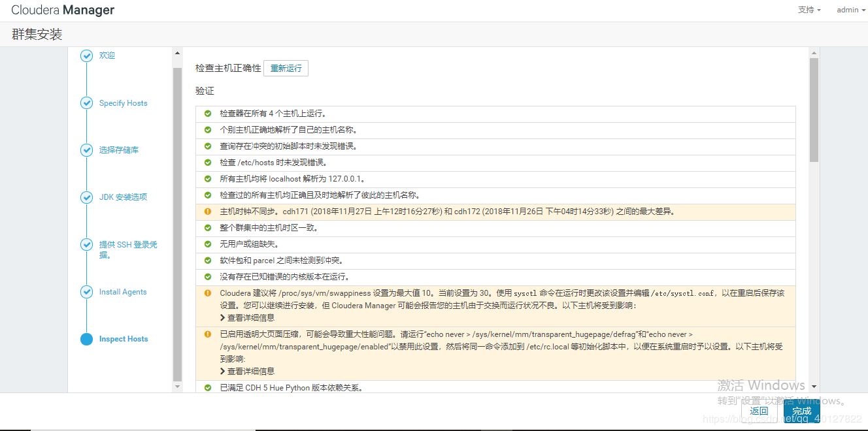Select the 选择存储库 step
The width and height of the screenshot is (868, 431).
(119, 150)
